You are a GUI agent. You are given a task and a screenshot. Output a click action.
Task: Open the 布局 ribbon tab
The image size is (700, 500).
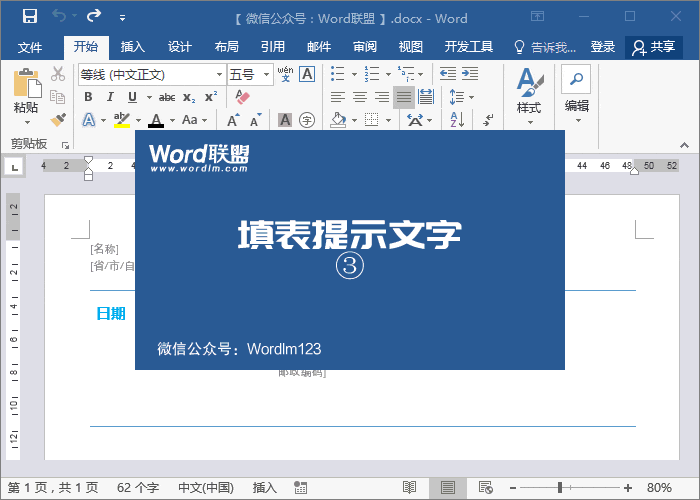(x=226, y=47)
